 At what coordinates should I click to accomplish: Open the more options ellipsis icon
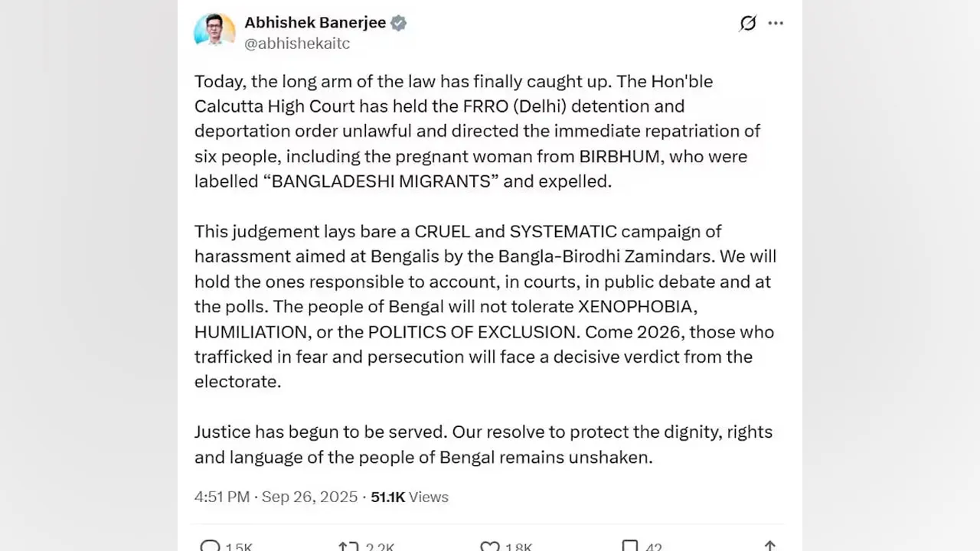tap(776, 23)
